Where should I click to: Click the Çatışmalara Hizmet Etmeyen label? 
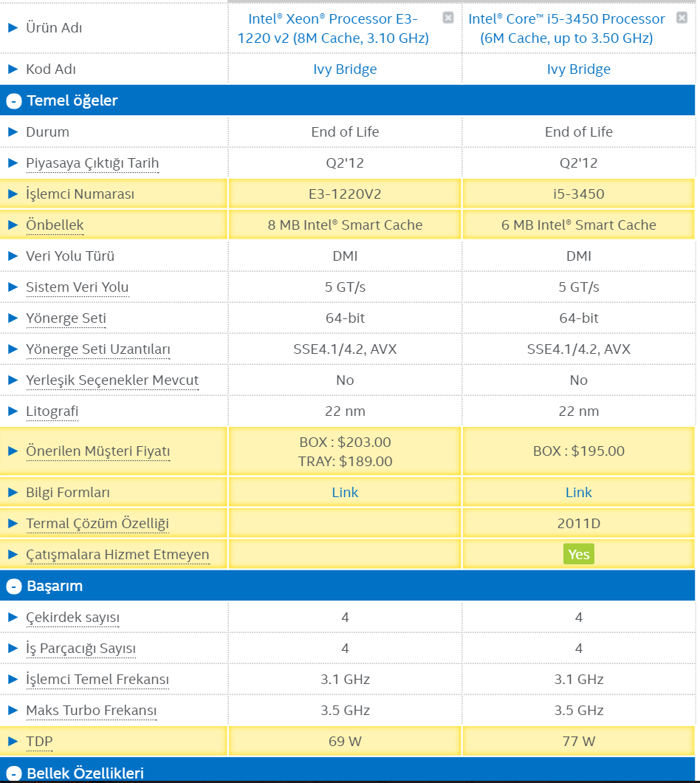point(117,555)
